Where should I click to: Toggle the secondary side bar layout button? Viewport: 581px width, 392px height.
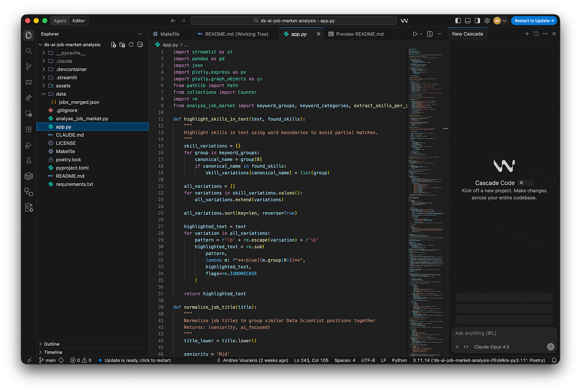pyautogui.click(x=477, y=21)
